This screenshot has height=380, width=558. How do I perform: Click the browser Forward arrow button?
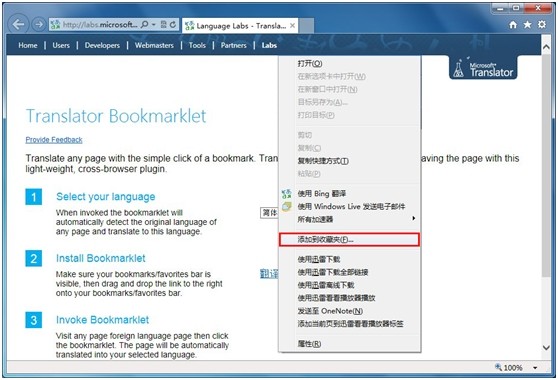[x=38, y=25]
